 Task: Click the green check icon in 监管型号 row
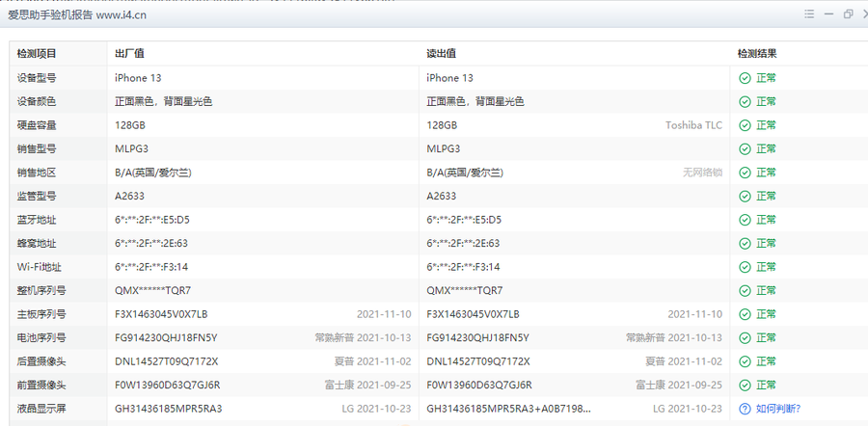[746, 196]
